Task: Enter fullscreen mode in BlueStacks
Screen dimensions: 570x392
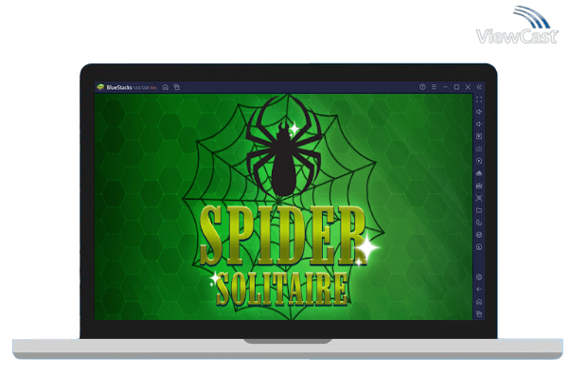Action: pos(479,99)
